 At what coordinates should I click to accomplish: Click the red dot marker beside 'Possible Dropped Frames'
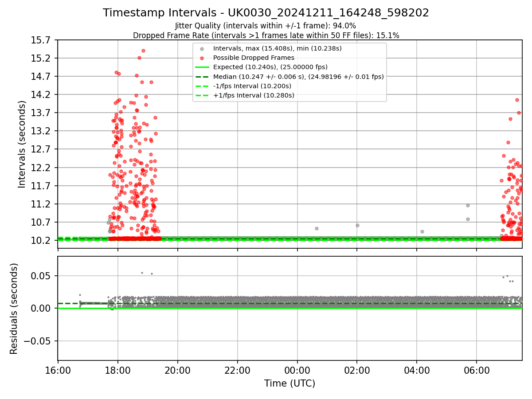click(202, 58)
